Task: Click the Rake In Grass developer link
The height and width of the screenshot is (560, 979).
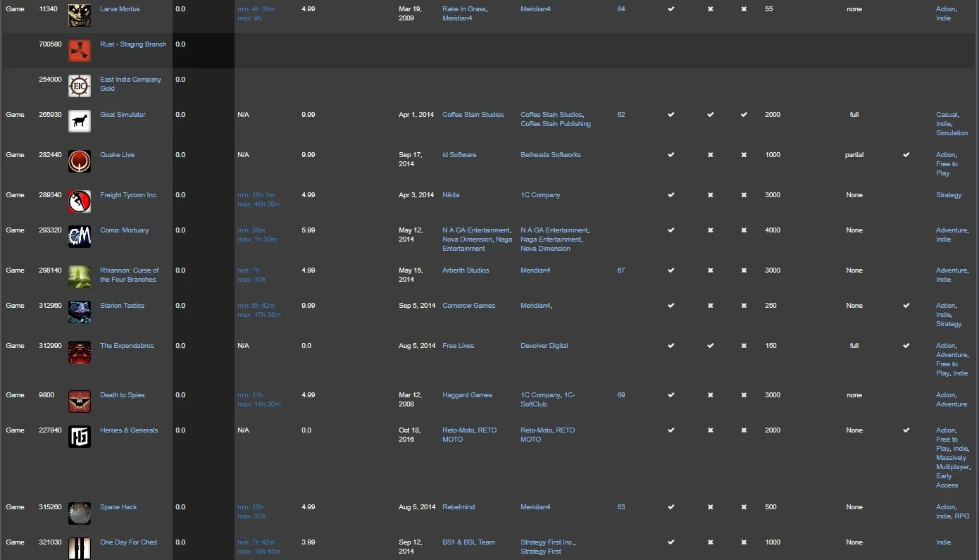Action: point(464,9)
